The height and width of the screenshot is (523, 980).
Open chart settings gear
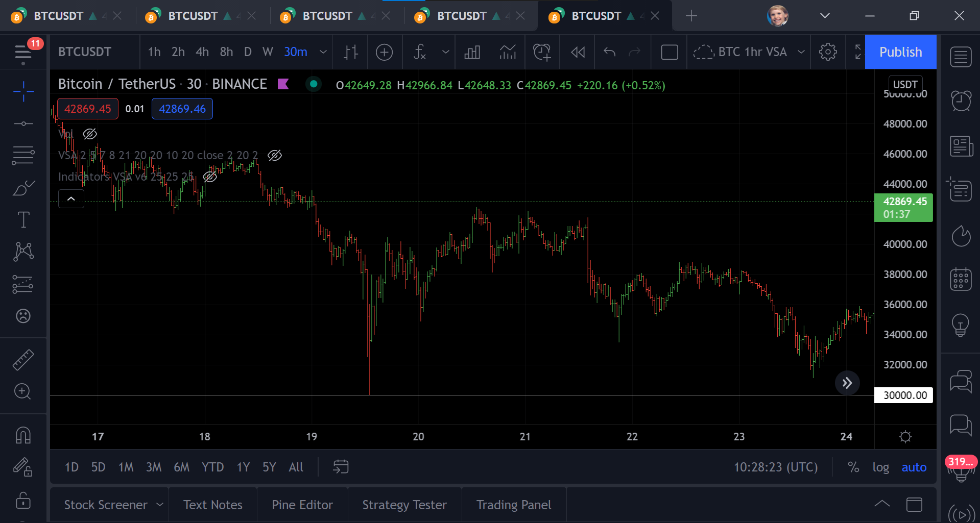pyautogui.click(x=828, y=52)
